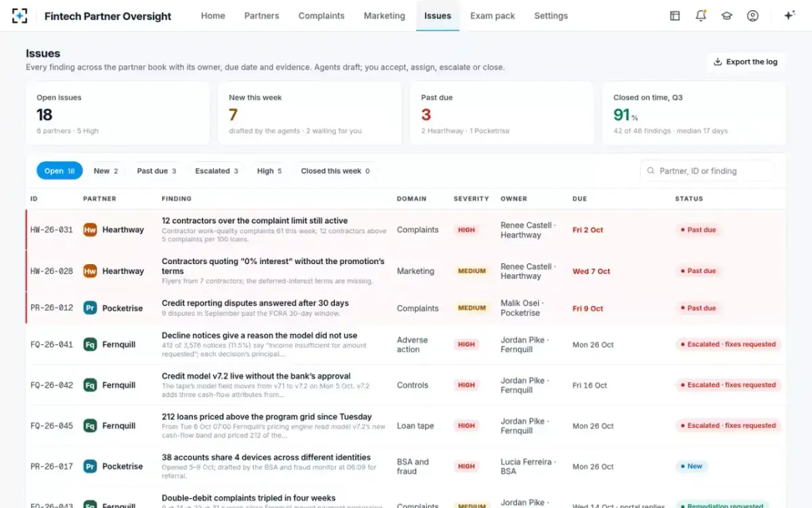
Task: Go to the Home tab
Action: pos(213,16)
